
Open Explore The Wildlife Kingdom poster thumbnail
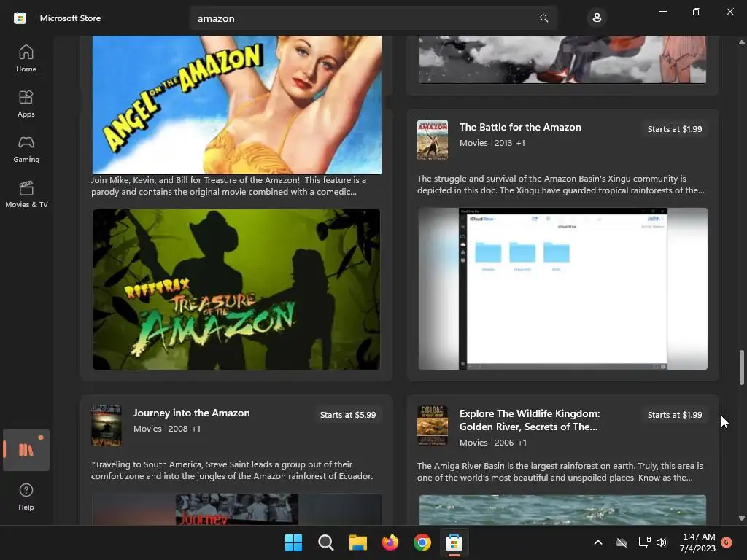click(x=433, y=426)
